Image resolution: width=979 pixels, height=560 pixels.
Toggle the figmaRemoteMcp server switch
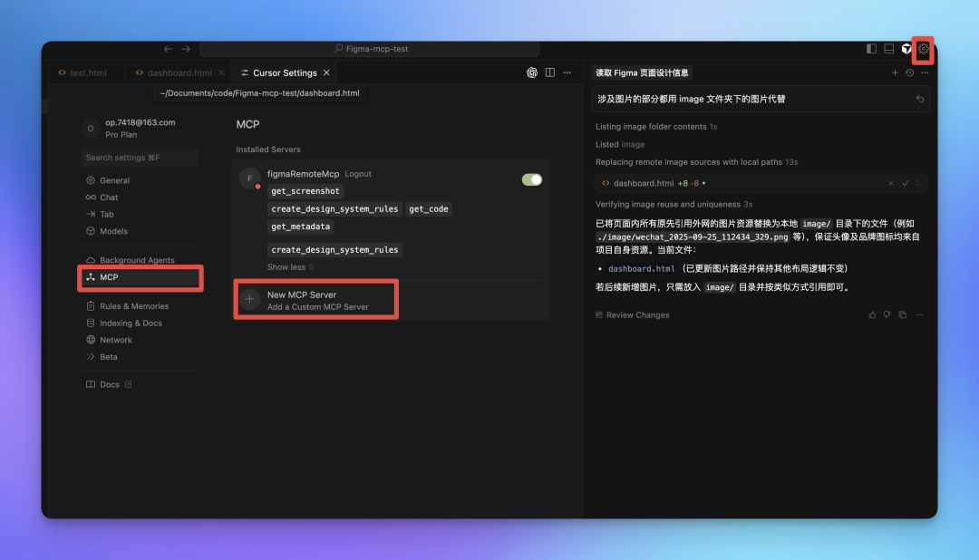point(532,179)
